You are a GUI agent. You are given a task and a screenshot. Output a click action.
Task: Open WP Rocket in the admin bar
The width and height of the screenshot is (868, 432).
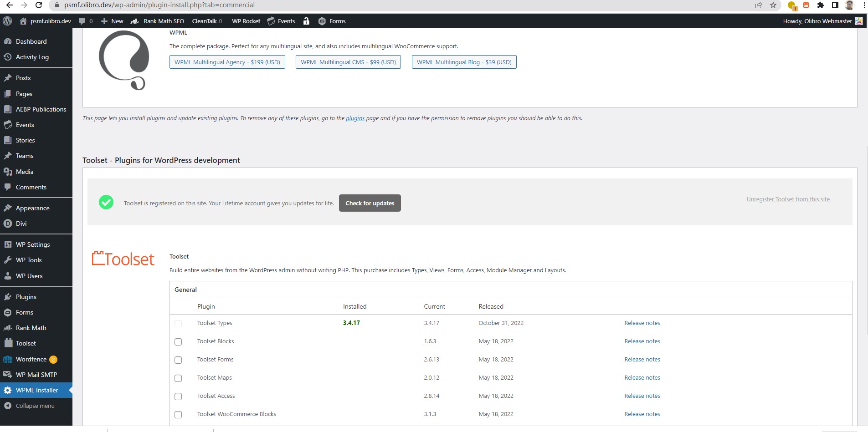click(x=246, y=21)
